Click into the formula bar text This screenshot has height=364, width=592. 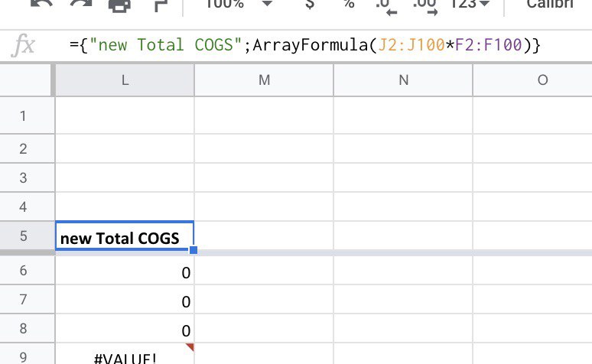pos(304,46)
